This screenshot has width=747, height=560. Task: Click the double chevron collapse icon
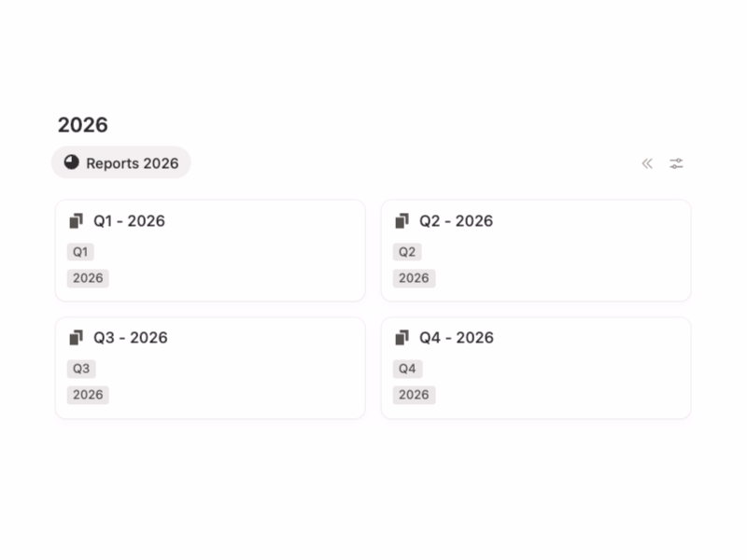(647, 163)
